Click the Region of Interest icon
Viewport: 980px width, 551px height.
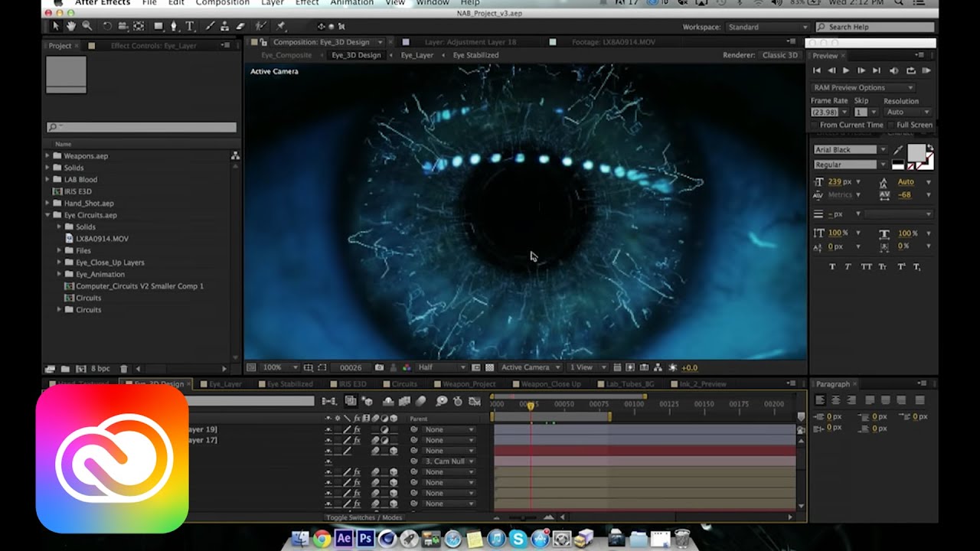[476, 367]
